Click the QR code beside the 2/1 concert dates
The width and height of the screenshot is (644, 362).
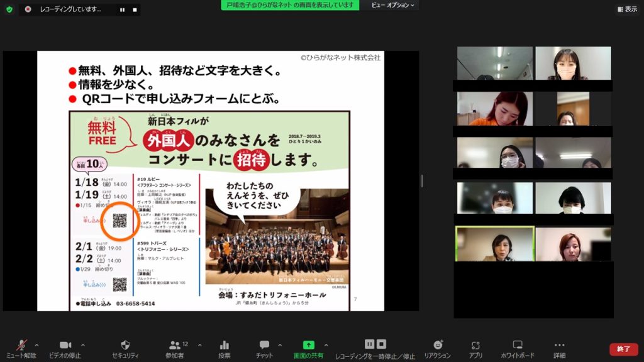[x=119, y=285]
